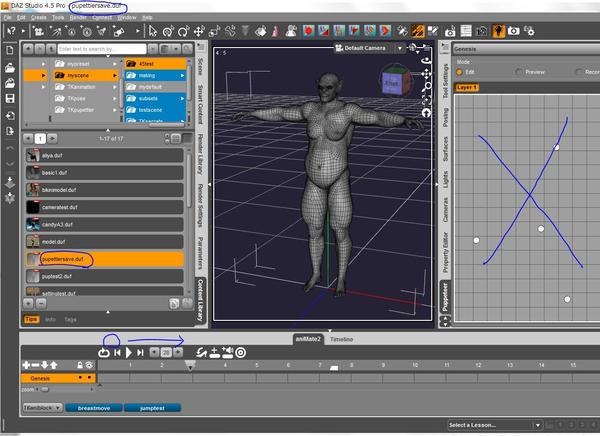Jump to the first frame in aniMate2
Viewport: 600px width, 436px height.
click(x=117, y=353)
